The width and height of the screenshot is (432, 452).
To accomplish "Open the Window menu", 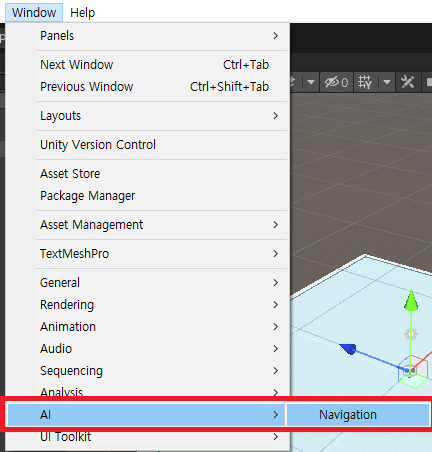I will [34, 13].
